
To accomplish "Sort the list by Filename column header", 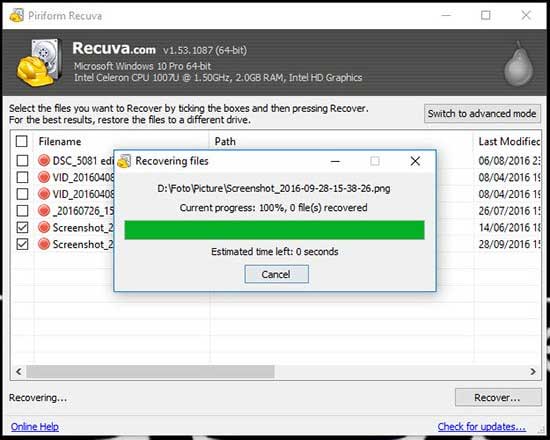I will [60, 141].
